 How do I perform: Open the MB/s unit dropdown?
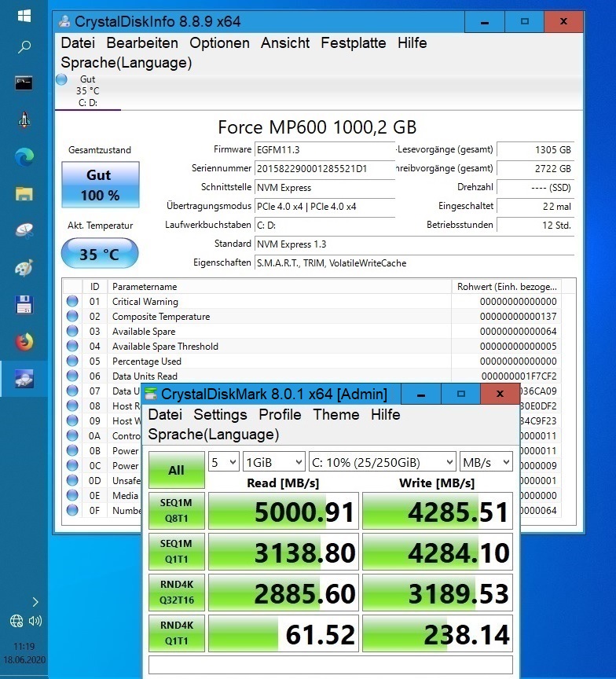[x=486, y=462]
